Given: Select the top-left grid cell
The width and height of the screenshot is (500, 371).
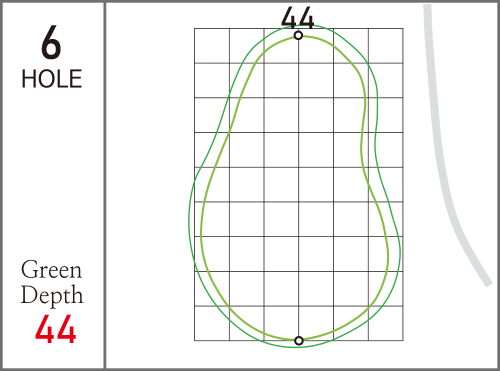Looking at the screenshot, I should (x=212, y=46).
